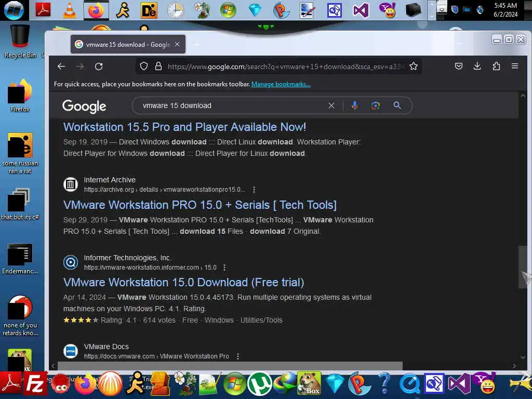
Task: Launch QuickTime from bottom dock
Action: pyautogui.click(x=409, y=384)
